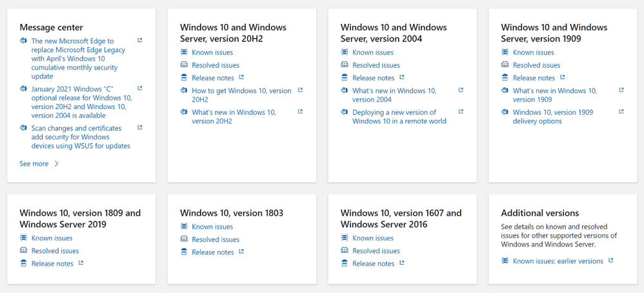
Task: Open Release notes for version 20H2
Action: click(x=213, y=78)
